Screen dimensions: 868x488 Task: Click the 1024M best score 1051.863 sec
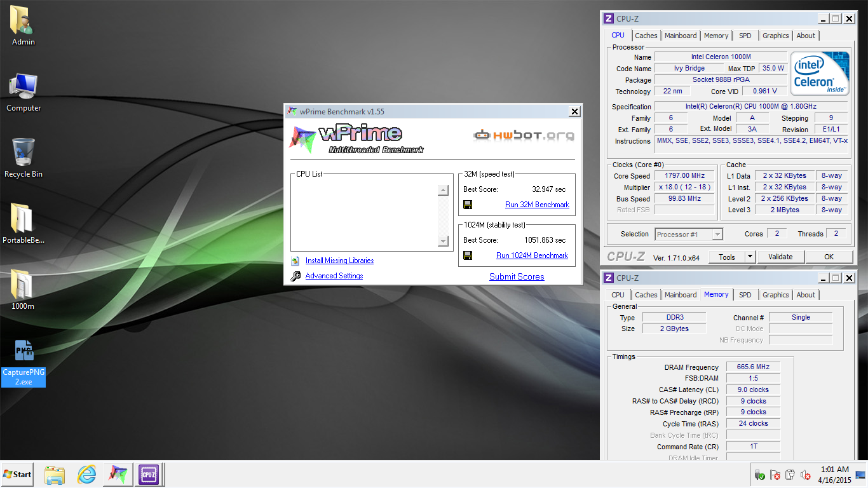545,240
